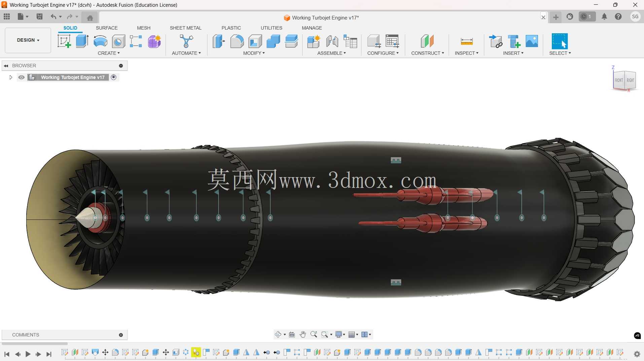This screenshot has width=644, height=361.
Task: Switch to the PLASTIC tab
Action: (x=231, y=28)
